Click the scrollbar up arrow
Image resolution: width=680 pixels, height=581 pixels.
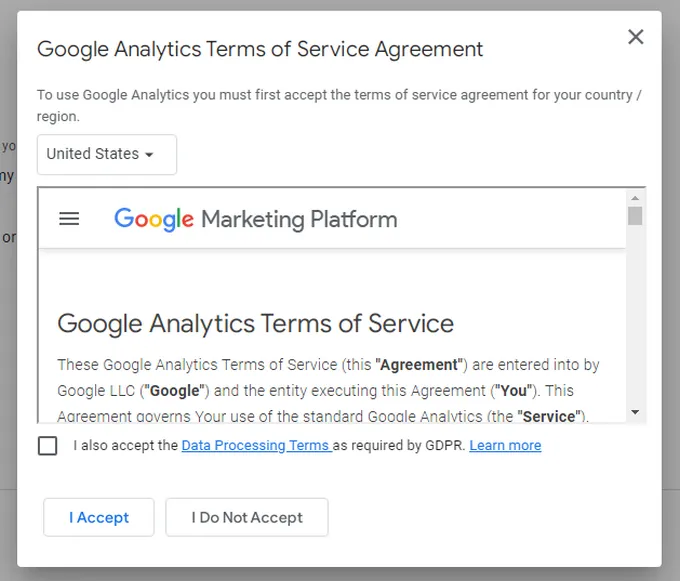click(x=635, y=198)
